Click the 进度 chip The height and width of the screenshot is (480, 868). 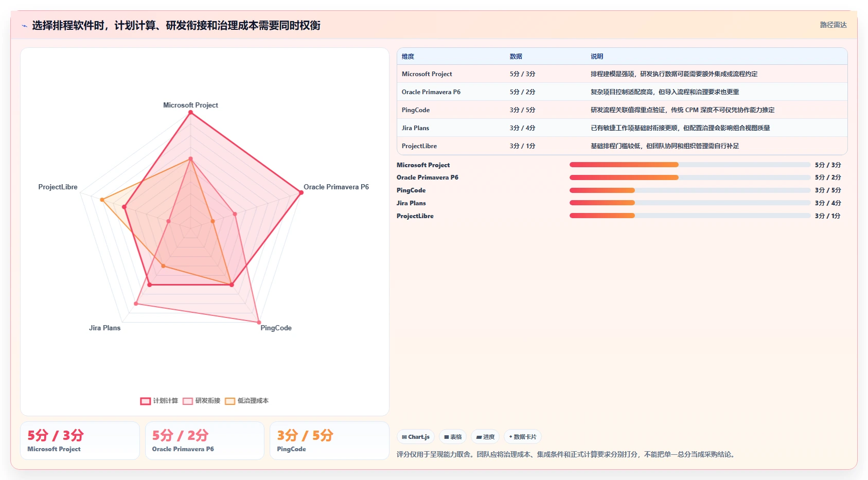click(485, 437)
